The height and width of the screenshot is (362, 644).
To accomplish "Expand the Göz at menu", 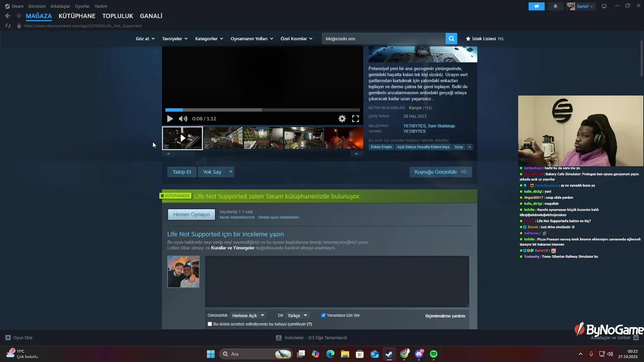I will tap(145, 39).
